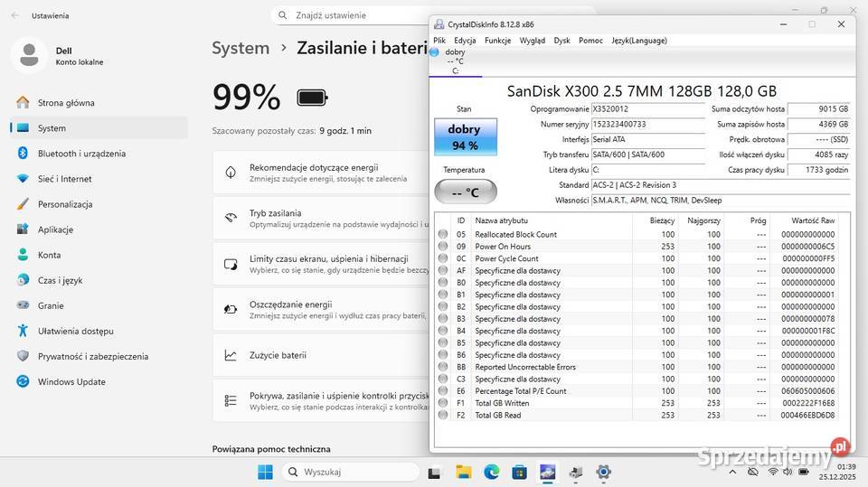The height and width of the screenshot is (487, 868).
Task: Open Task View from the taskbar
Action: [x=435, y=472]
